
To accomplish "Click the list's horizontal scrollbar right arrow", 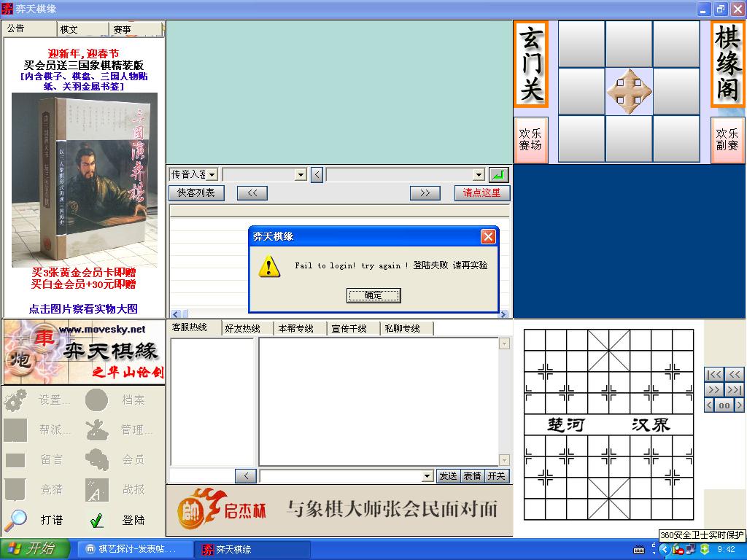I will tap(503, 314).
